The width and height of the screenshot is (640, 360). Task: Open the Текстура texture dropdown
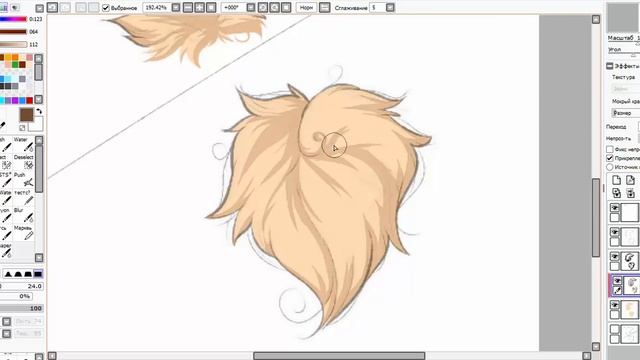click(x=625, y=88)
